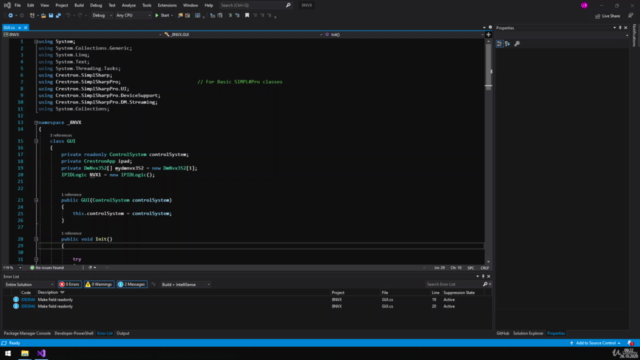
Task: Collapse the namespace _BNVX block
Action: [x=36, y=122]
